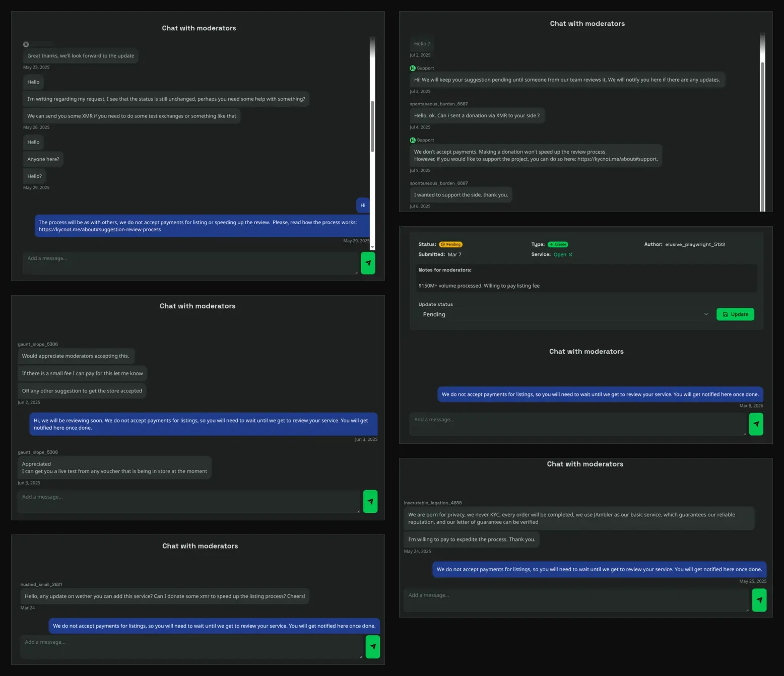Screen dimensions: 784x676
Task: Click message 'Can I donate some xmr'
Action: pyautogui.click(x=165, y=596)
